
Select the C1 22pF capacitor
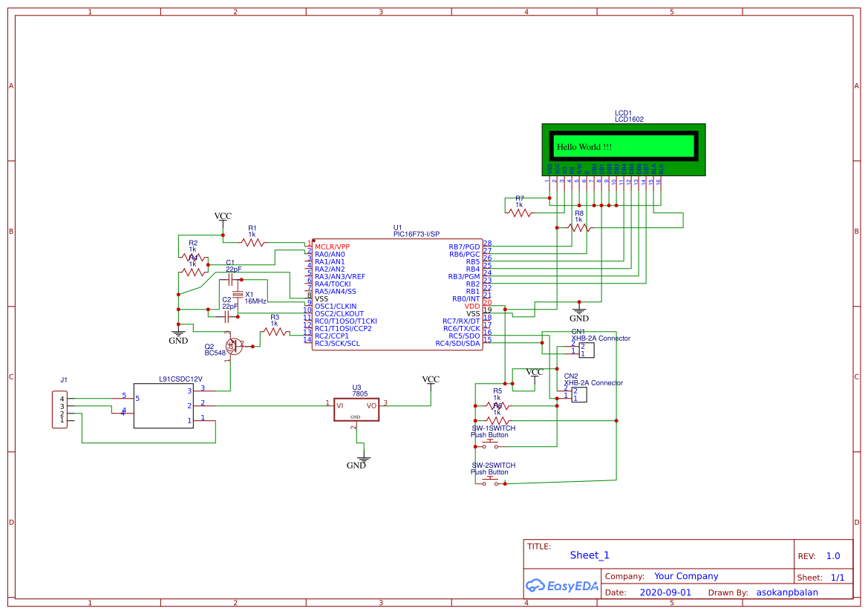232,276
